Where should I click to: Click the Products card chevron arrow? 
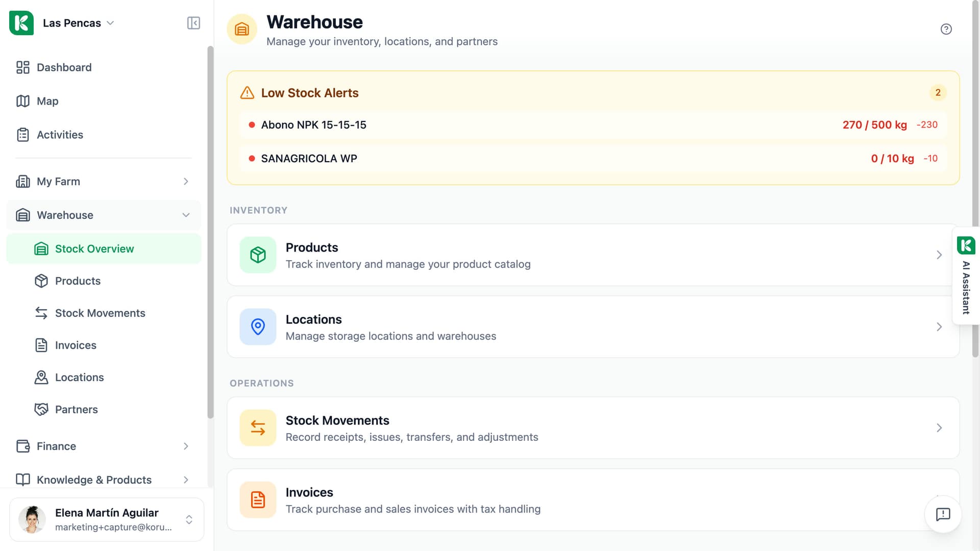coord(939,255)
